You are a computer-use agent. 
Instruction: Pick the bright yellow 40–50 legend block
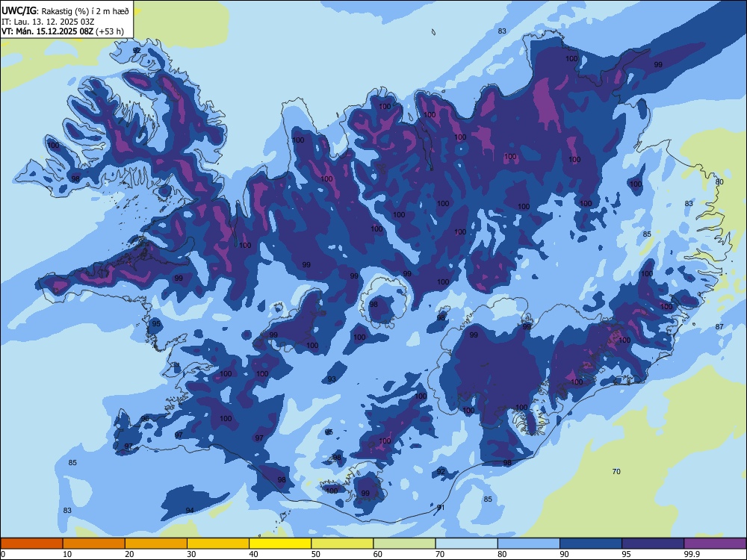(280, 544)
